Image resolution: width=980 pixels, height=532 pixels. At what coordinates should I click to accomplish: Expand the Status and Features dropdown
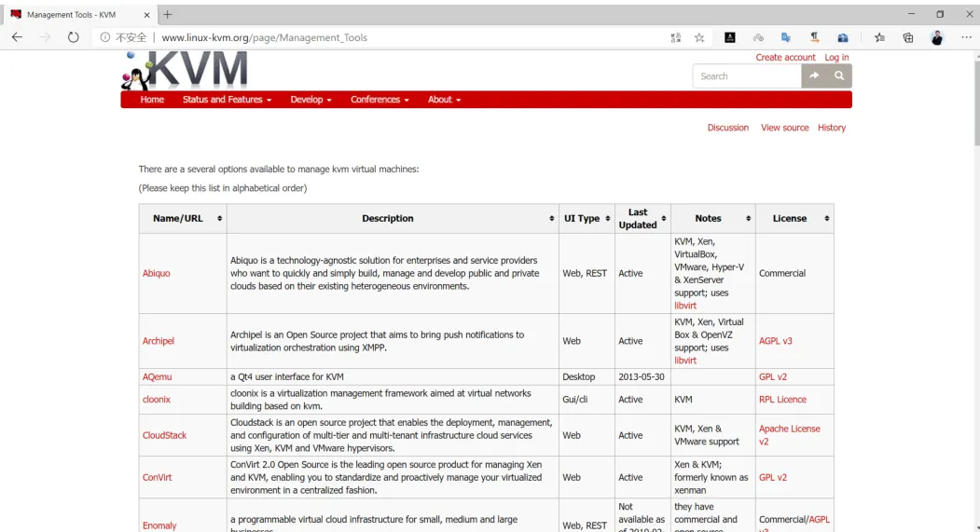tap(227, 100)
